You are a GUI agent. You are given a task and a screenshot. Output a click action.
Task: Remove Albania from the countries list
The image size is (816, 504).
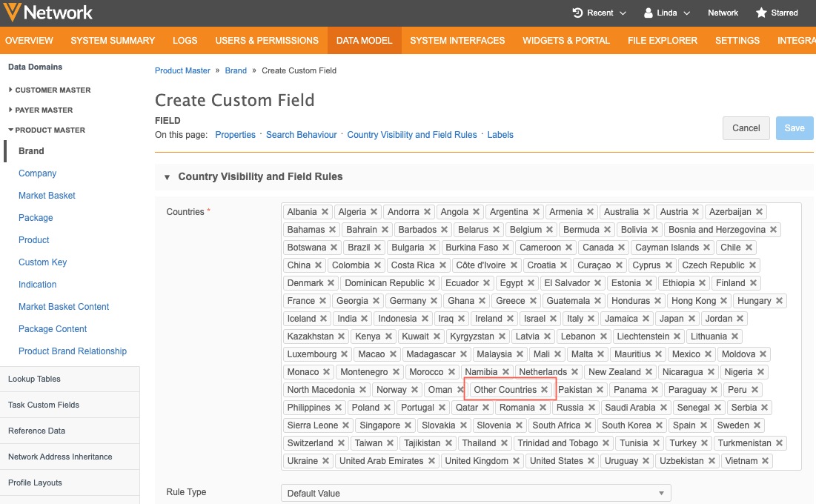tap(324, 212)
